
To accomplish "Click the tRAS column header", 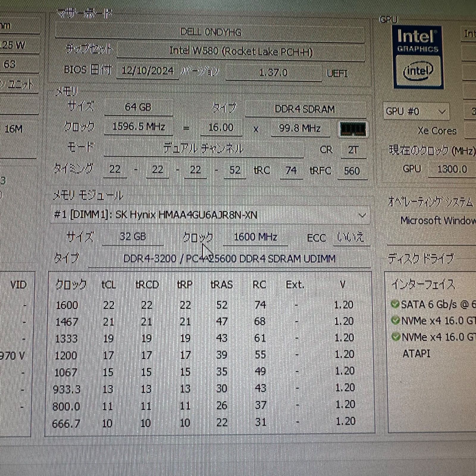I will point(222,285).
